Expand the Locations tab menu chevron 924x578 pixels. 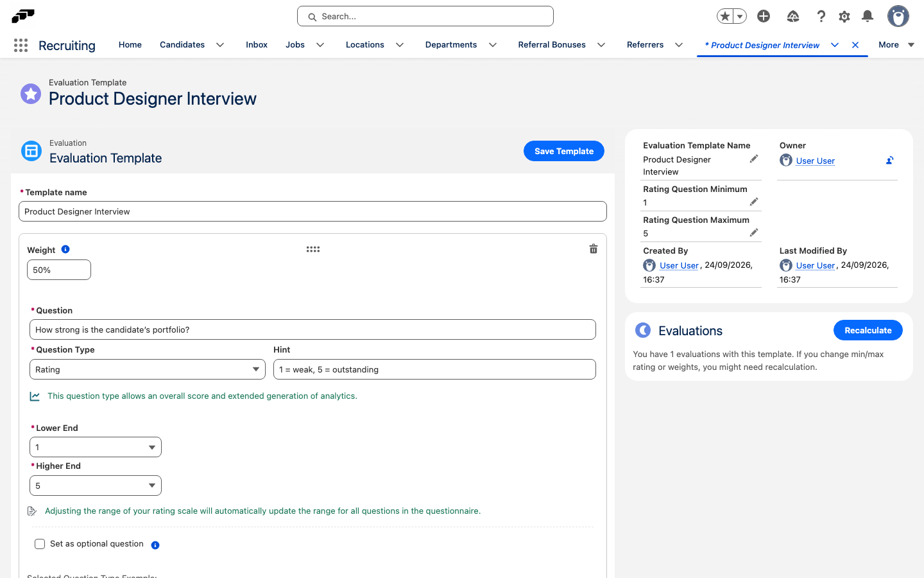coord(400,45)
